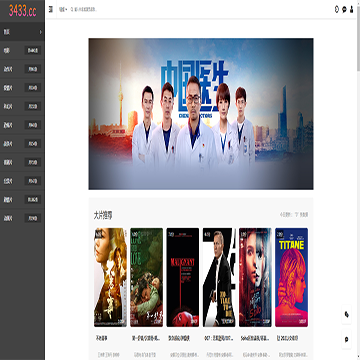Open the 007 No Time To Die poster

(219, 277)
